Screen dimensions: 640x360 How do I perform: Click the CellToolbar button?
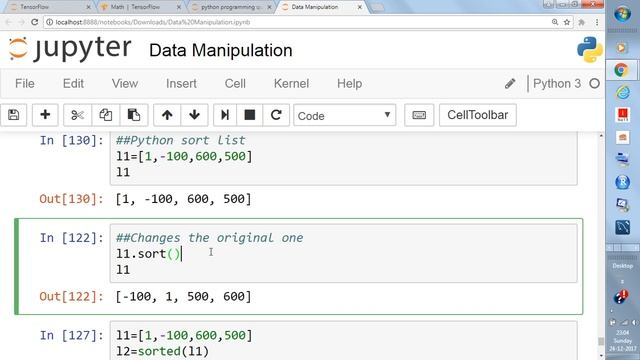(x=478, y=115)
